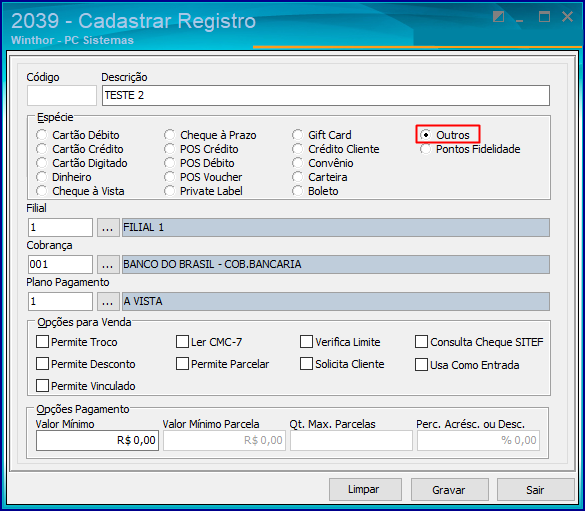Enable Ler CMC-7 checkbox

click(182, 342)
